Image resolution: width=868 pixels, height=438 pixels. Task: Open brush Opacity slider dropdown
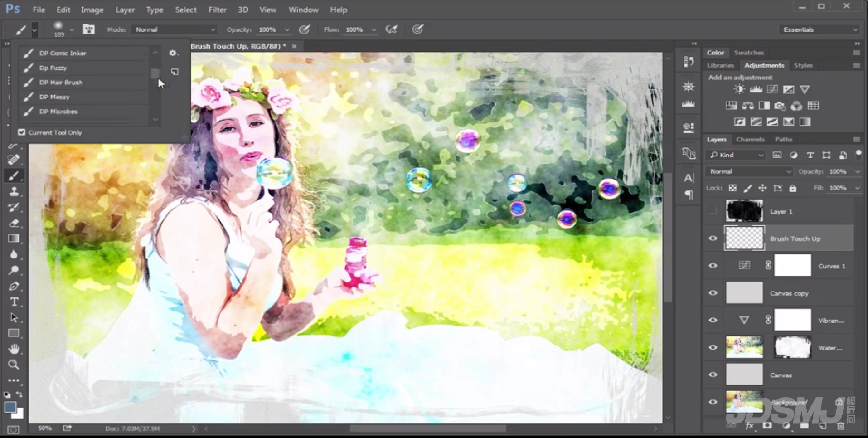pyautogui.click(x=287, y=30)
